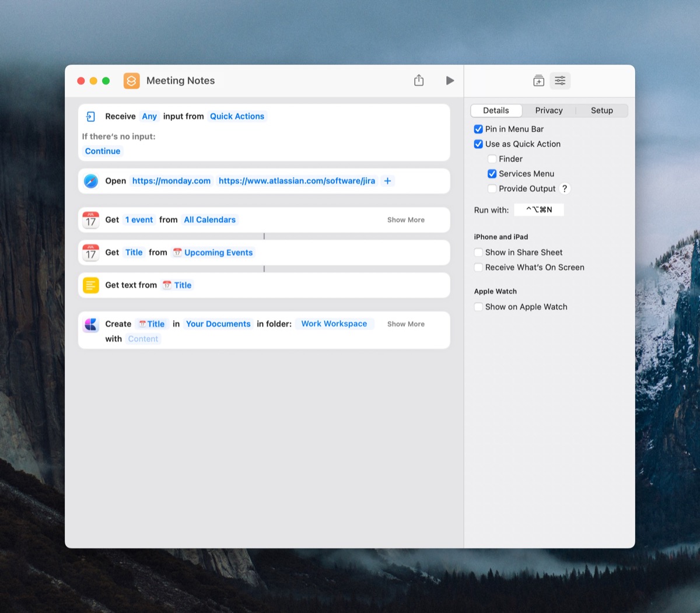This screenshot has height=613, width=700.
Task: Click the yellow text icon in Get text action
Action: click(x=91, y=285)
